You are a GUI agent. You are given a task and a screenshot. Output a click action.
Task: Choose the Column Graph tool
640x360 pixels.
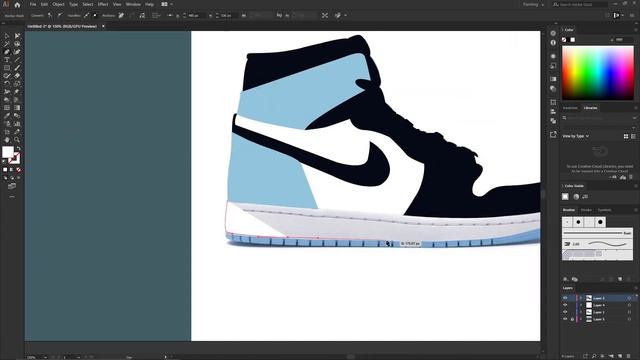click(17, 124)
